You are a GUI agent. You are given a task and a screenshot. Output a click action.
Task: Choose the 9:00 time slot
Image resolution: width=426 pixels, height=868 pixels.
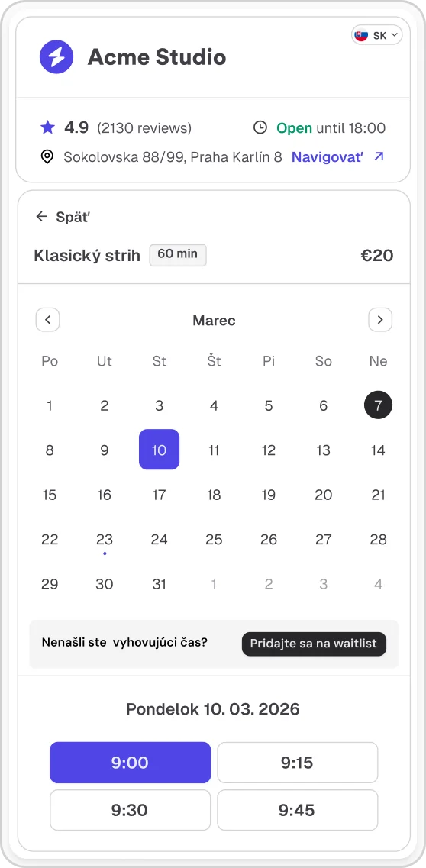(x=130, y=763)
